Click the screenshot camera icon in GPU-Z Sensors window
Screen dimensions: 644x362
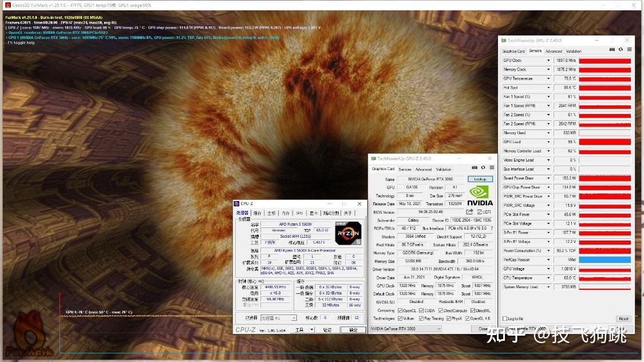pyautogui.click(x=612, y=49)
